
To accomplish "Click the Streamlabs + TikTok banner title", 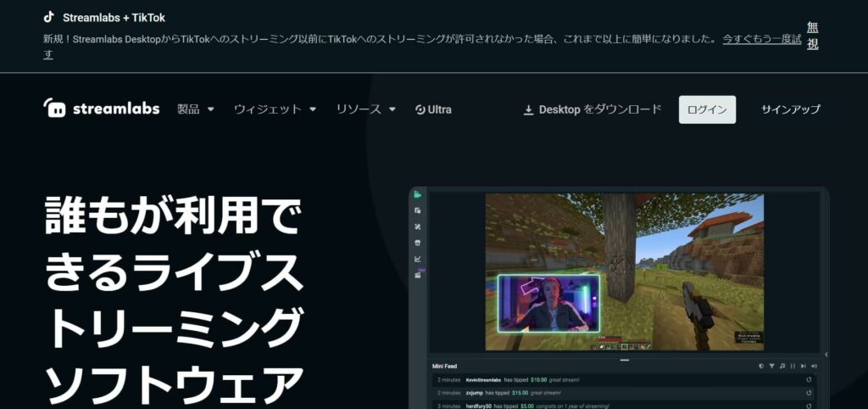I will [114, 18].
